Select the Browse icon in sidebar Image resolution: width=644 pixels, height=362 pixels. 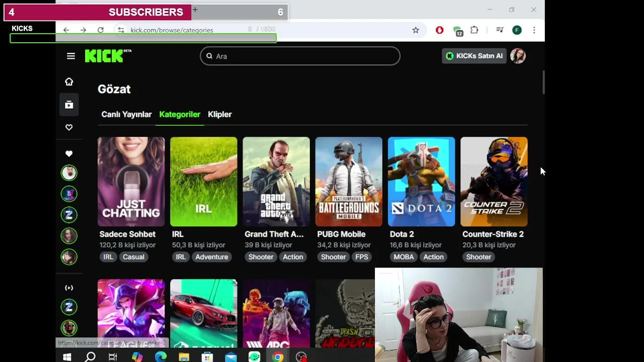69,105
